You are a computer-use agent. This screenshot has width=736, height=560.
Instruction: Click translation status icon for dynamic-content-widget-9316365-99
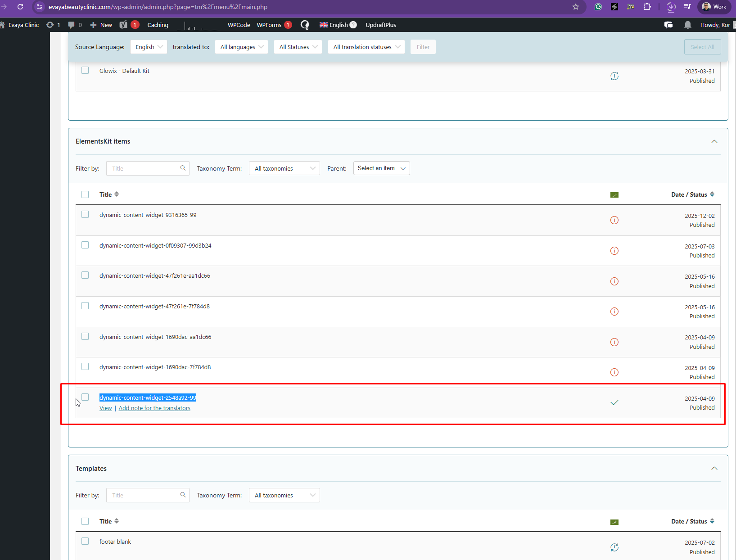[x=614, y=220]
